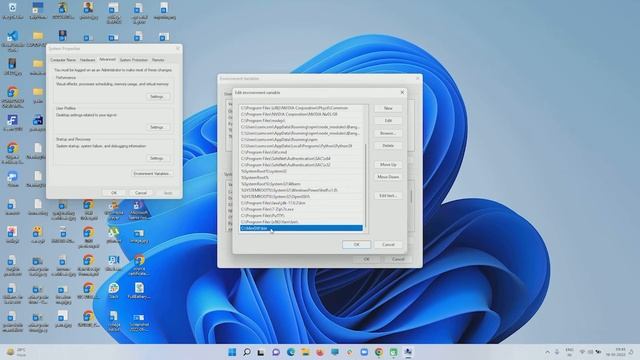Select the %SystemRoot% entry
640x360 pixels.
pos(301,178)
